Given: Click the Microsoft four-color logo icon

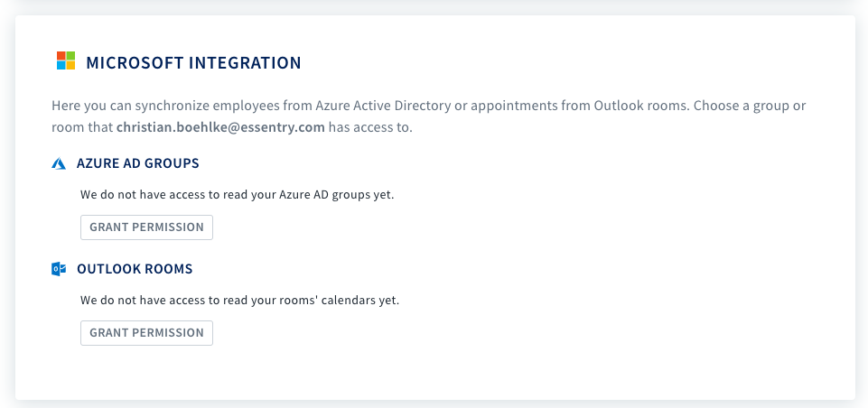Looking at the screenshot, I should click(x=66, y=60).
